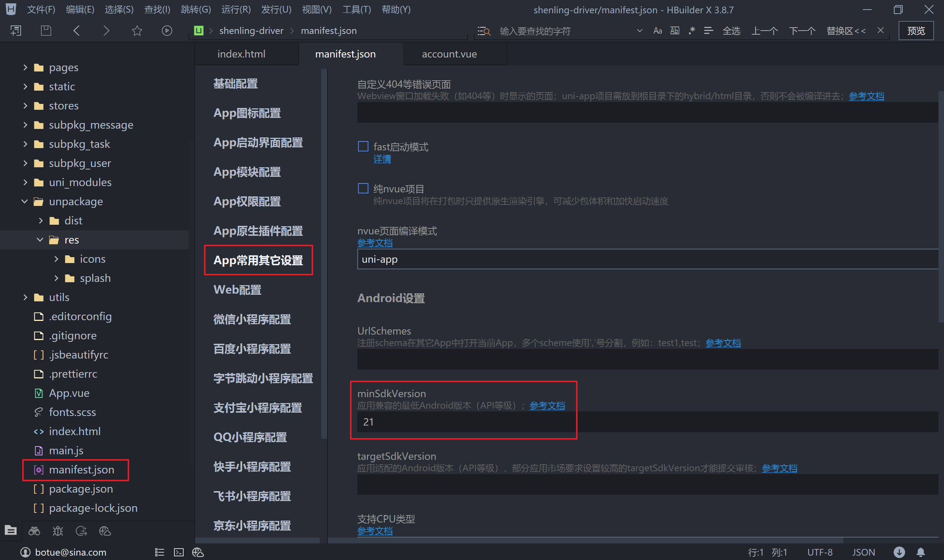Open the terminal icon in status bar
This screenshot has height=560, width=944.
pos(178,552)
